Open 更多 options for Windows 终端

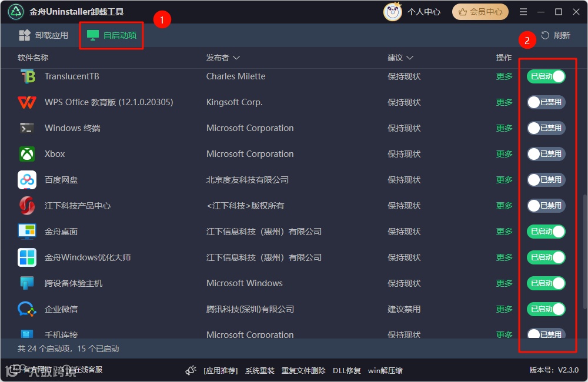[504, 128]
